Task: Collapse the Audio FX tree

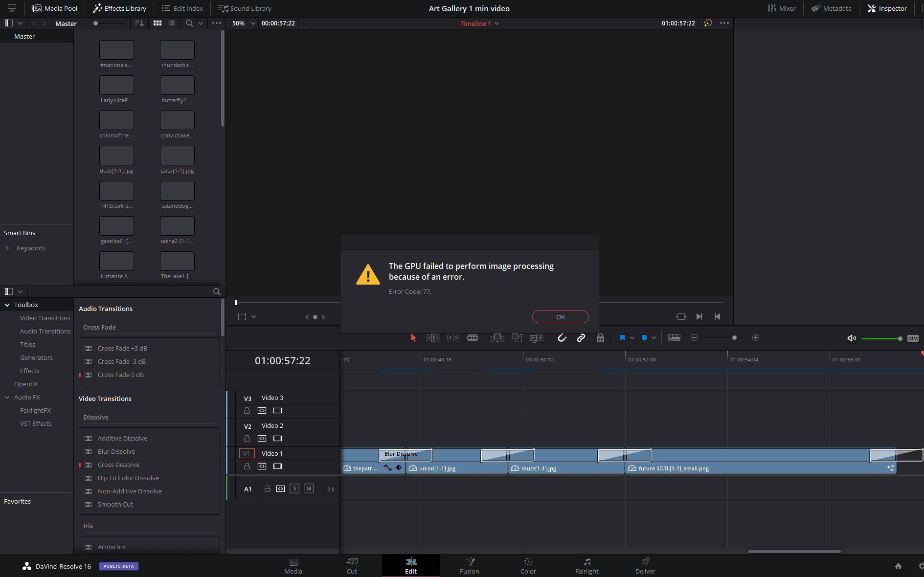Action: pyautogui.click(x=7, y=398)
